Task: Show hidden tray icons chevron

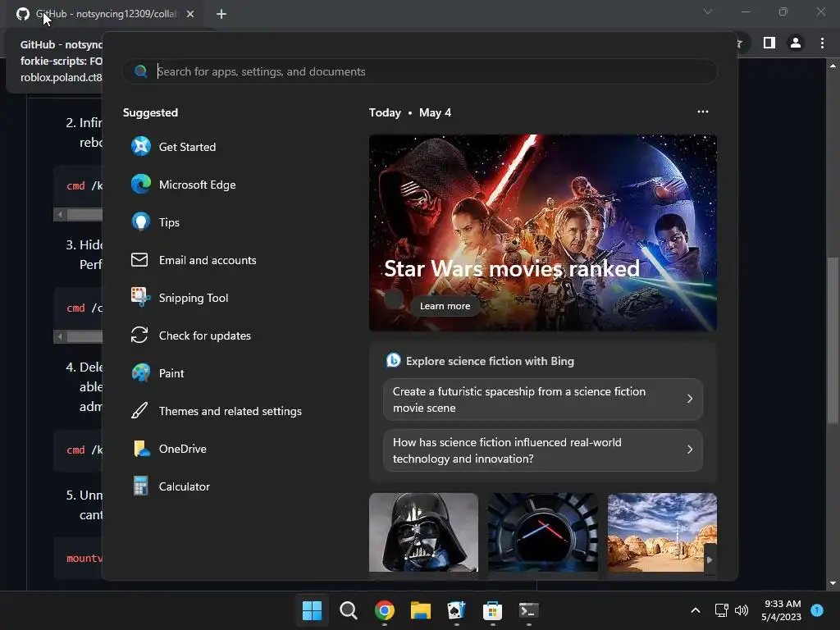Action: click(x=696, y=610)
